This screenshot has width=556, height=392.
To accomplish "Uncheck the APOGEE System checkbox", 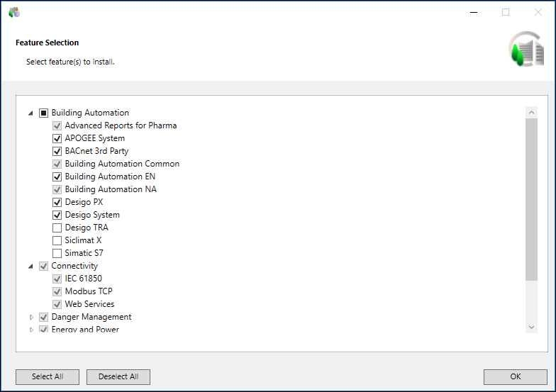I will click(x=57, y=138).
